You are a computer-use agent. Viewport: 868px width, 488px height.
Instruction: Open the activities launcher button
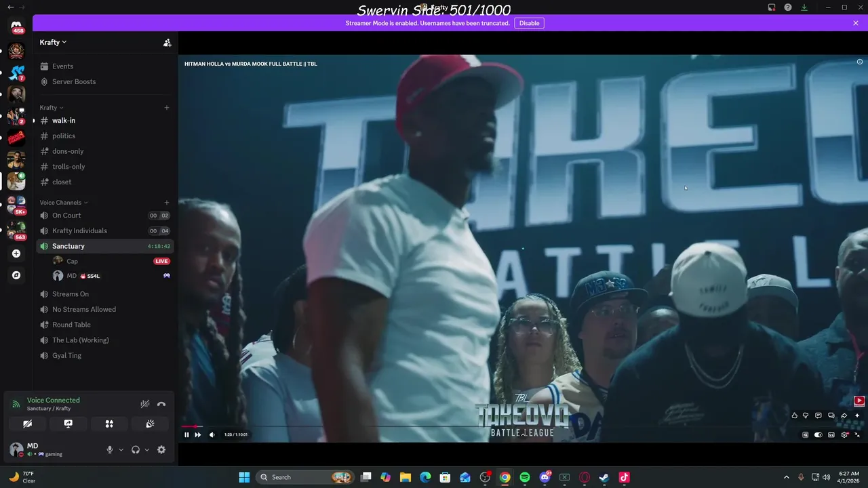click(x=109, y=424)
